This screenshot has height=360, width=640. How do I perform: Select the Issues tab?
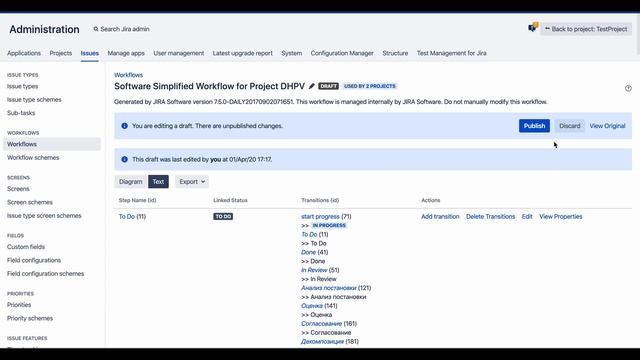click(x=89, y=53)
